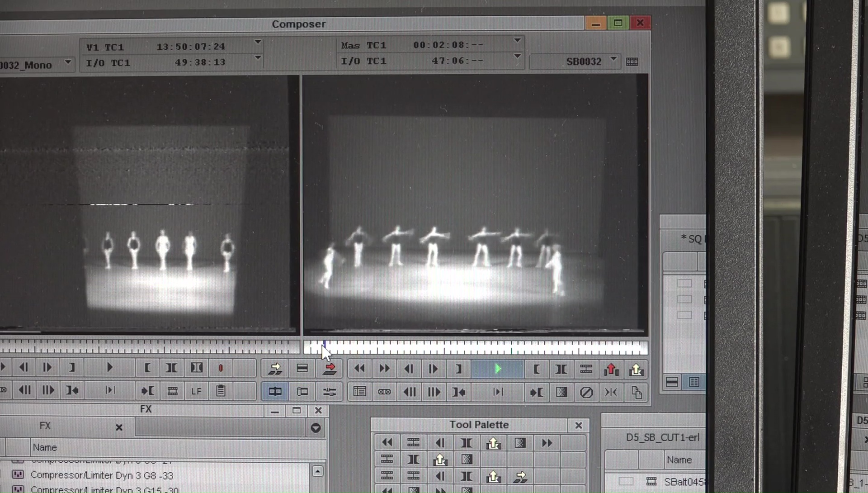This screenshot has height=493, width=868.
Task: Click the grid icon beside SB0032
Action: (x=632, y=62)
